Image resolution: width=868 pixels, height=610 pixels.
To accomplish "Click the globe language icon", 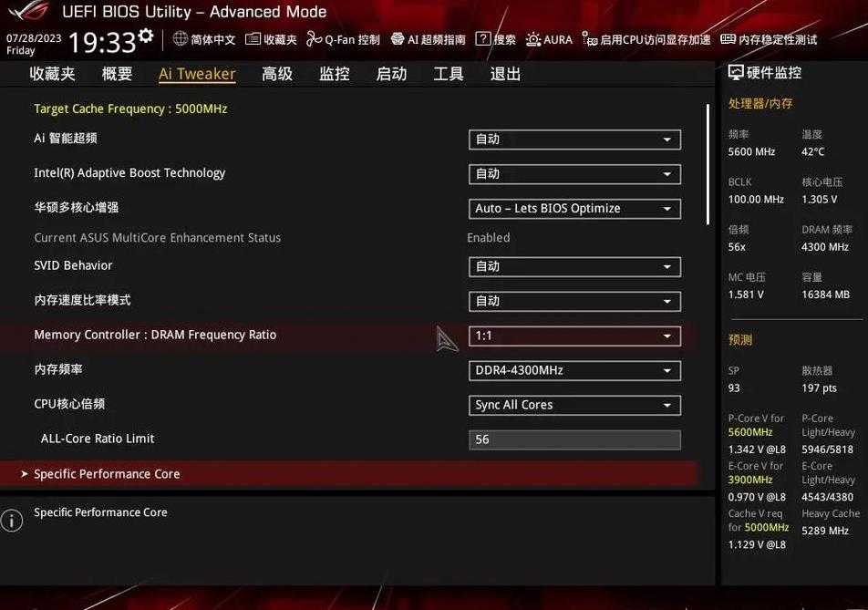I will (180, 38).
